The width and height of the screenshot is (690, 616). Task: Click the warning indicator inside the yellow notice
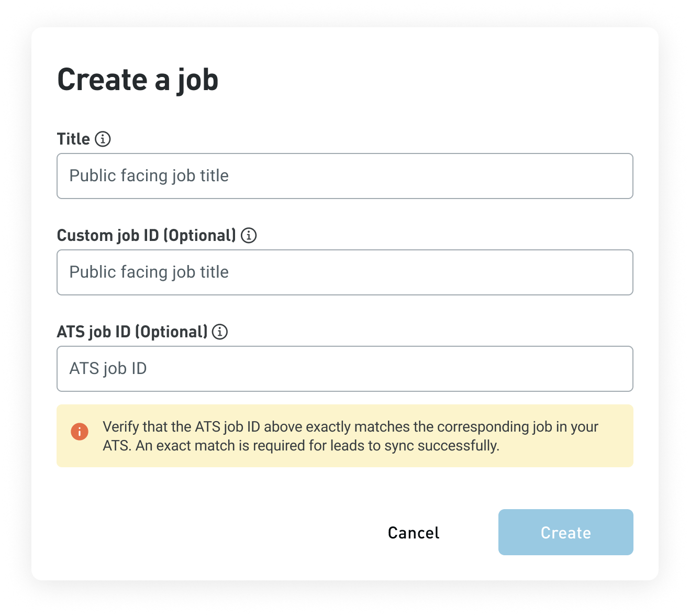(x=80, y=431)
